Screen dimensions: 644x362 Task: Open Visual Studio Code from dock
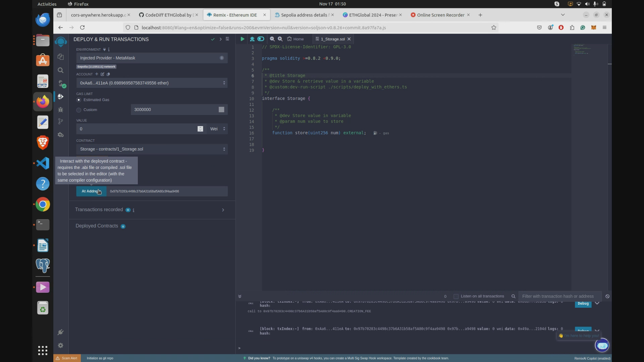43,163
